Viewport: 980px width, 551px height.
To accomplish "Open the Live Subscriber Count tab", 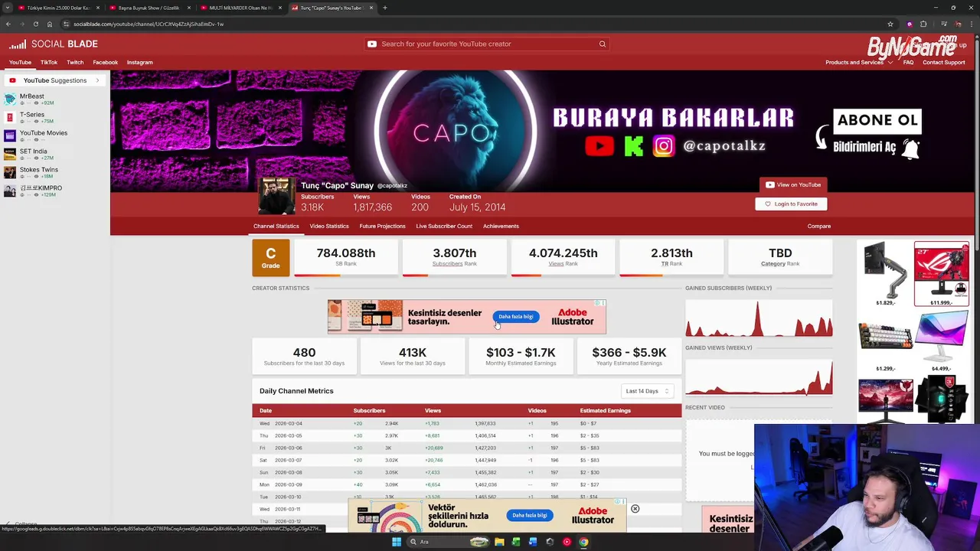I will click(x=444, y=226).
